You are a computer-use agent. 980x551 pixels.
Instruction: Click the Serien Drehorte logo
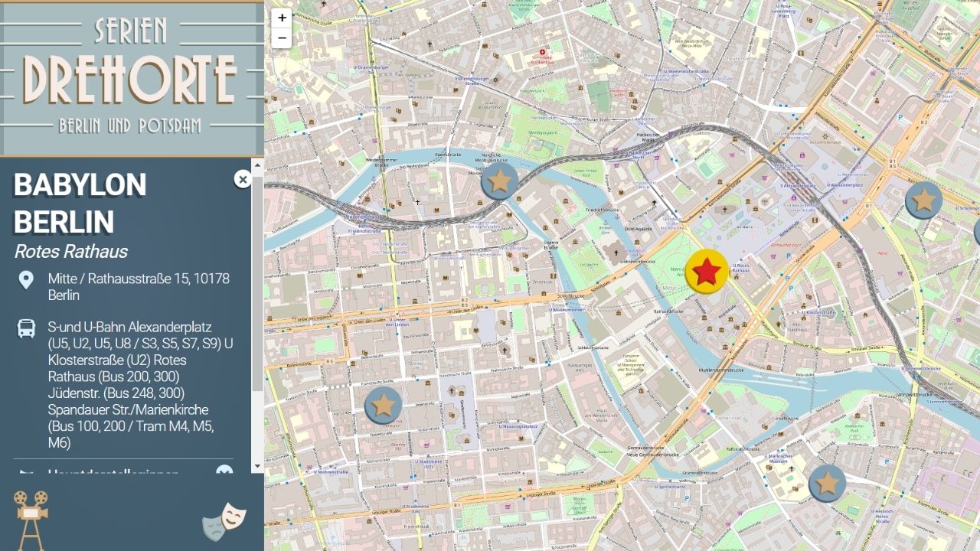(132, 78)
